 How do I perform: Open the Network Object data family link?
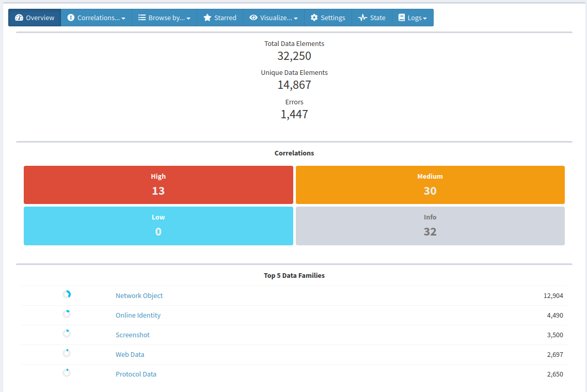pos(139,295)
